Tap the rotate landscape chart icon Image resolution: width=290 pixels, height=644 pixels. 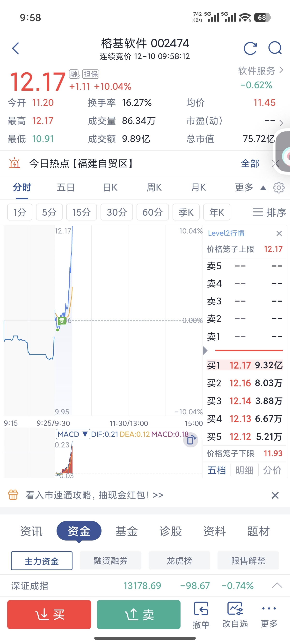point(191,440)
